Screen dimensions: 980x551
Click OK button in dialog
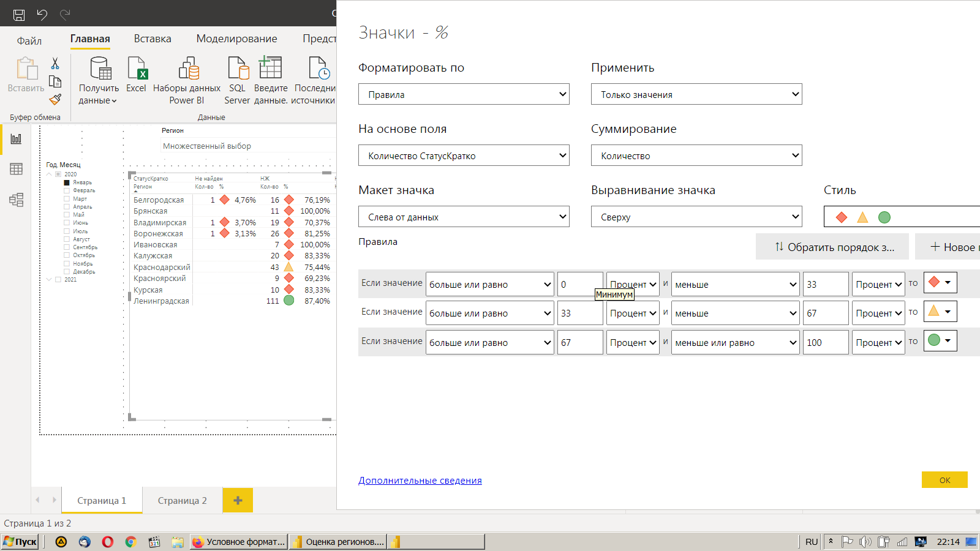pyautogui.click(x=944, y=480)
